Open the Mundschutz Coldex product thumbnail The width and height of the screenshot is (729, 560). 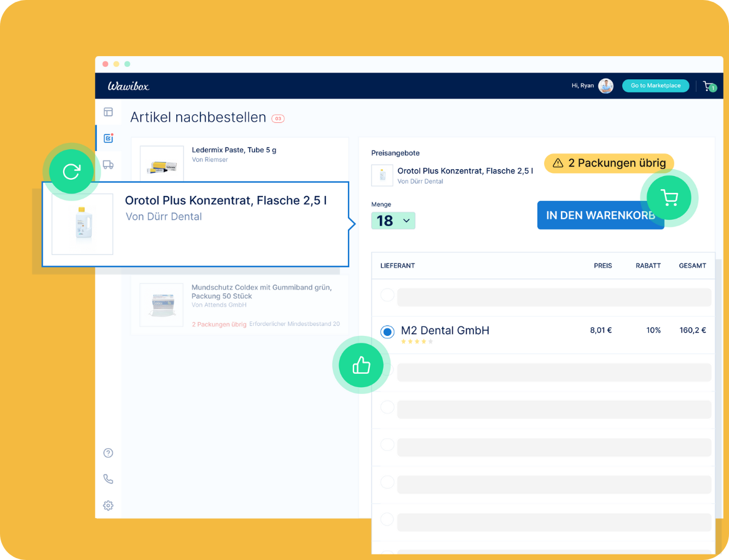coord(161,305)
